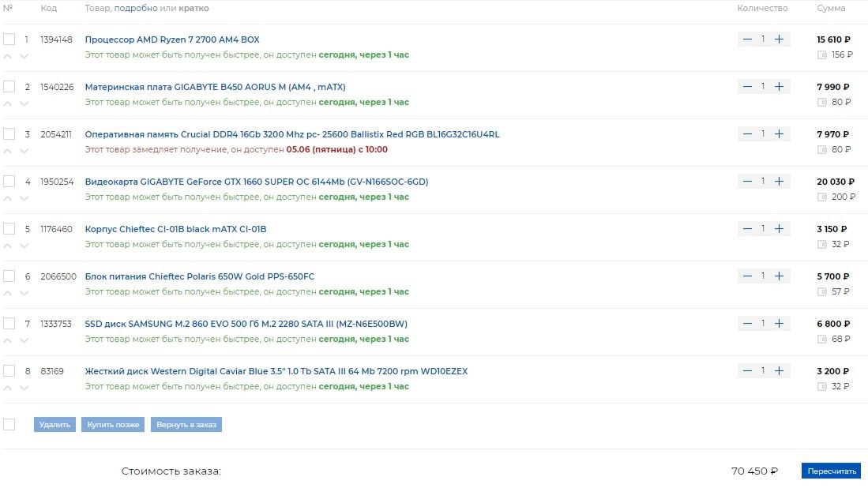868x488 pixels.
Task: Decrease quantity of SAMSUNG 860 EVO SSD
Action: tap(747, 324)
